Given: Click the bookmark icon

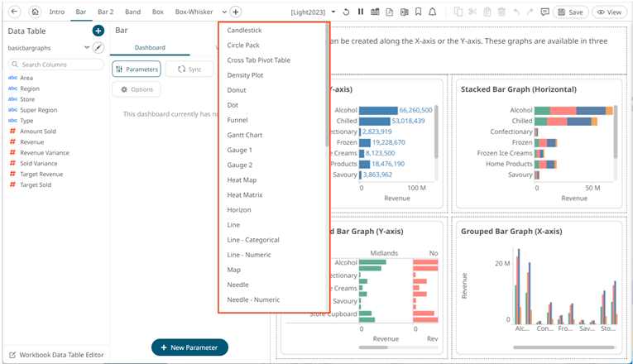Looking at the screenshot, I should pyautogui.click(x=418, y=12).
